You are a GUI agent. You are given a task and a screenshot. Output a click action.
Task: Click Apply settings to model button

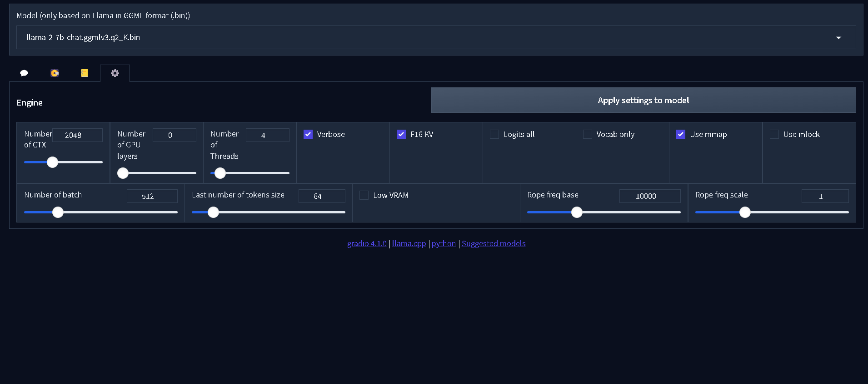(644, 100)
